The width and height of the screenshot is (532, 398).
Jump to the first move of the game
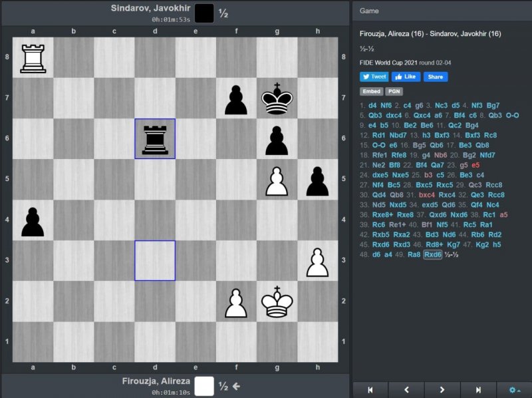pos(370,389)
